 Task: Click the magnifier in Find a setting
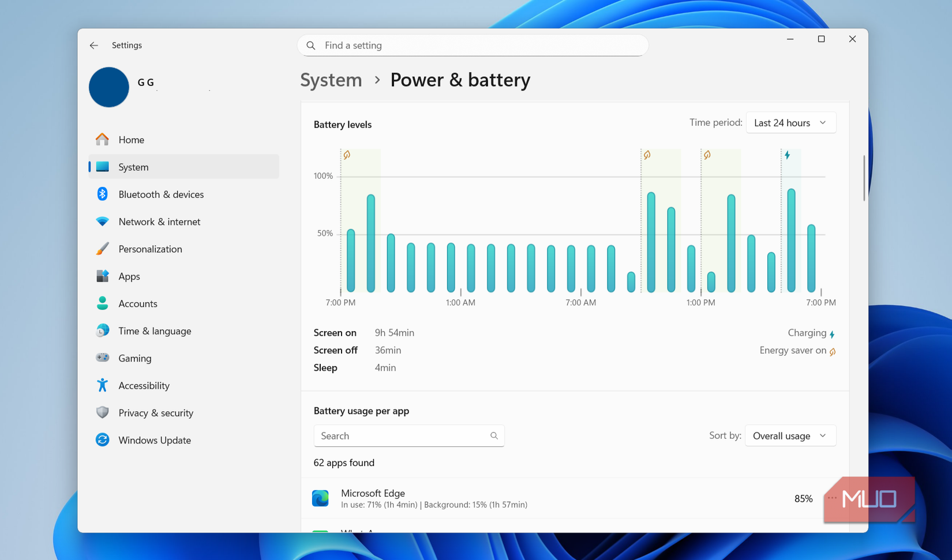click(x=311, y=46)
